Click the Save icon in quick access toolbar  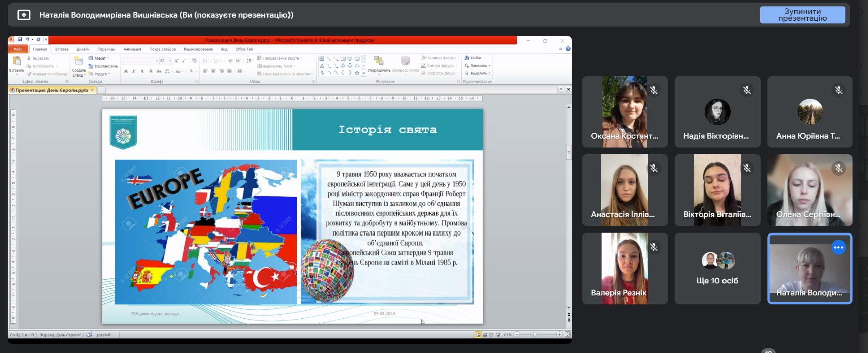[20, 40]
